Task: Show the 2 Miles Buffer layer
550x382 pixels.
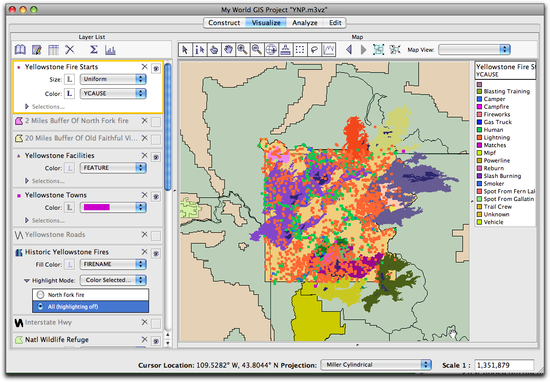Action: 156,122
